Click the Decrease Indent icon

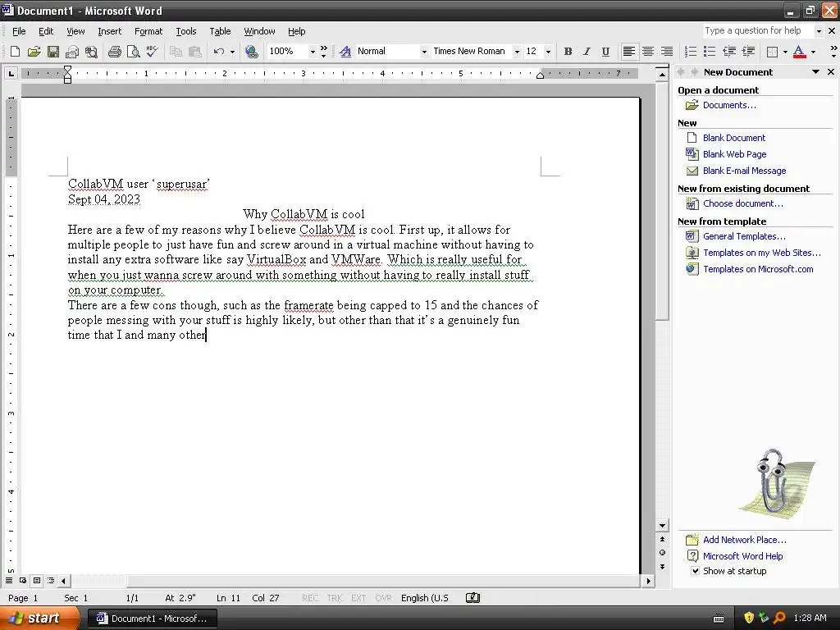(x=729, y=52)
